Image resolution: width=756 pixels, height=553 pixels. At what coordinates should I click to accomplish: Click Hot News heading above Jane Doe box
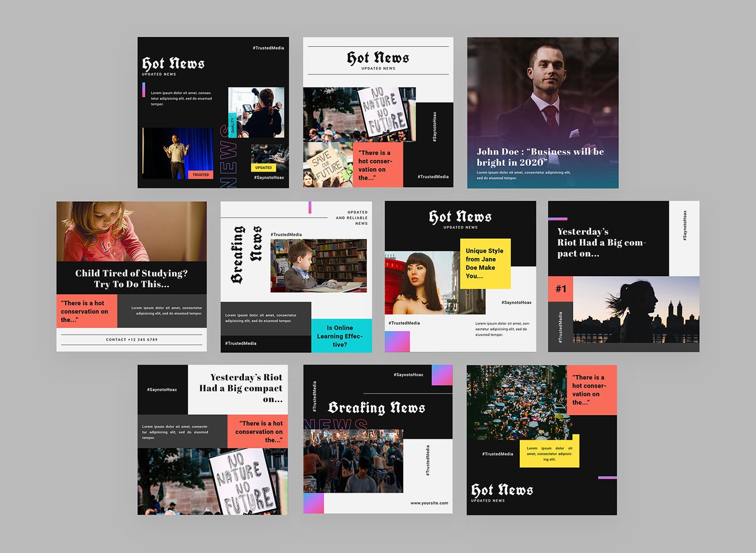(460, 216)
